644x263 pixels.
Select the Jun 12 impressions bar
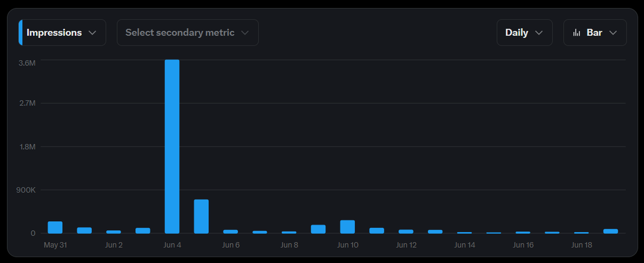pyautogui.click(x=406, y=231)
